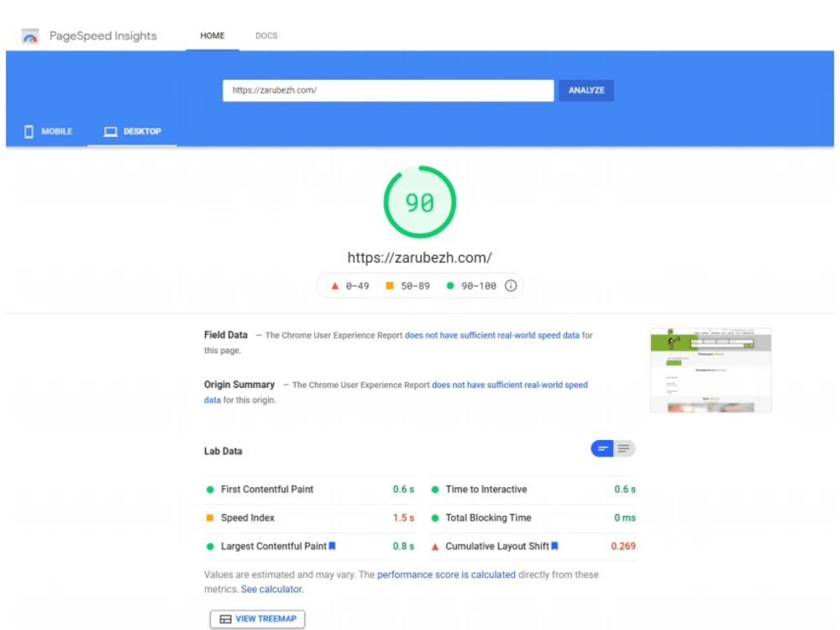840x630 pixels.
Task: Click the mobile phone icon
Action: coord(29,131)
